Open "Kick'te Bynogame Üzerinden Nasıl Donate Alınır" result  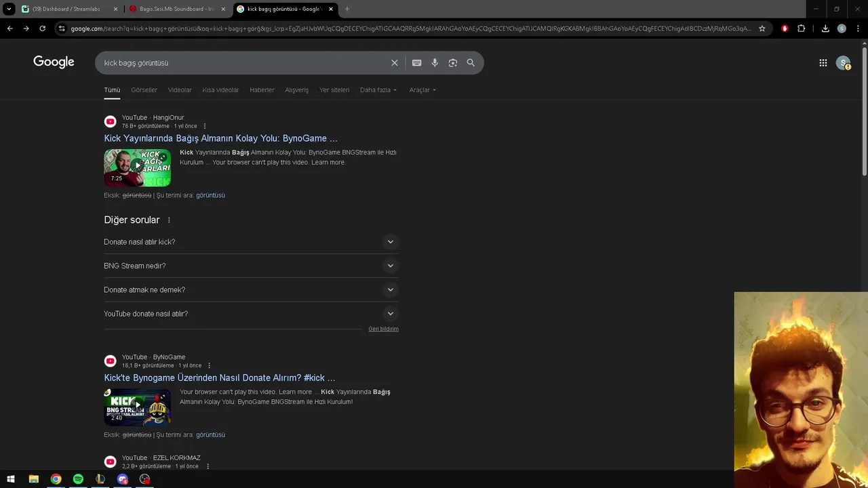pyautogui.click(x=219, y=378)
